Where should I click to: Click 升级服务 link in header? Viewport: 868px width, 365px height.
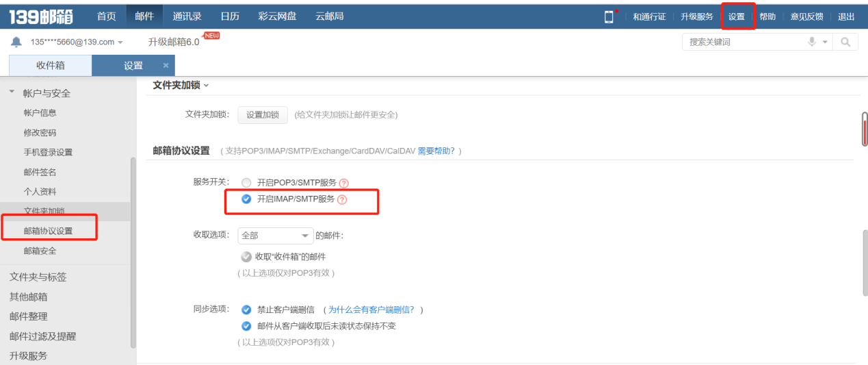point(696,17)
